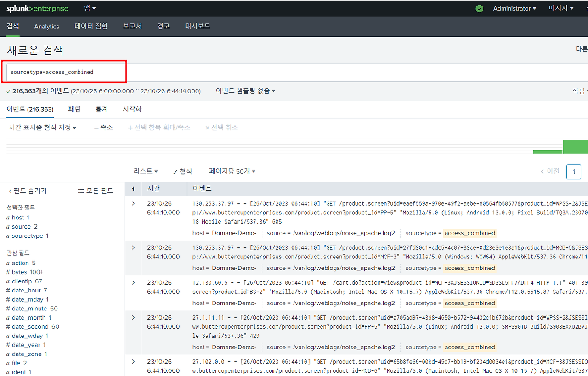Open the Administrator dropdown menu
The image size is (588, 376).
pos(514,8)
